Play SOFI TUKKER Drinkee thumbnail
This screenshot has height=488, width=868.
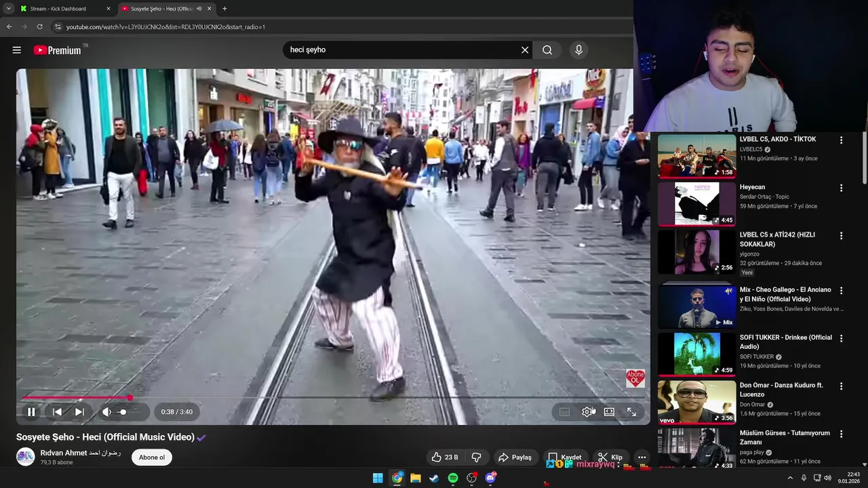pyautogui.click(x=696, y=354)
